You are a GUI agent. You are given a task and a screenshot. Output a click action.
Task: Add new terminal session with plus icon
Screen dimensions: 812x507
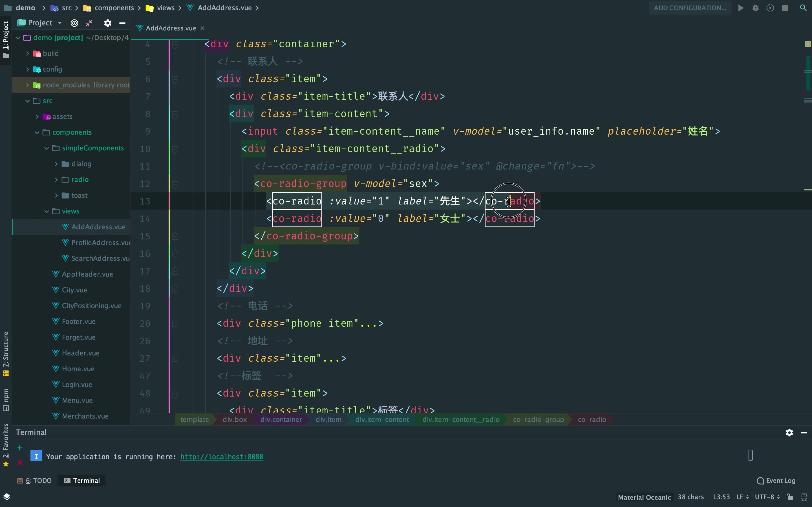(x=20, y=448)
